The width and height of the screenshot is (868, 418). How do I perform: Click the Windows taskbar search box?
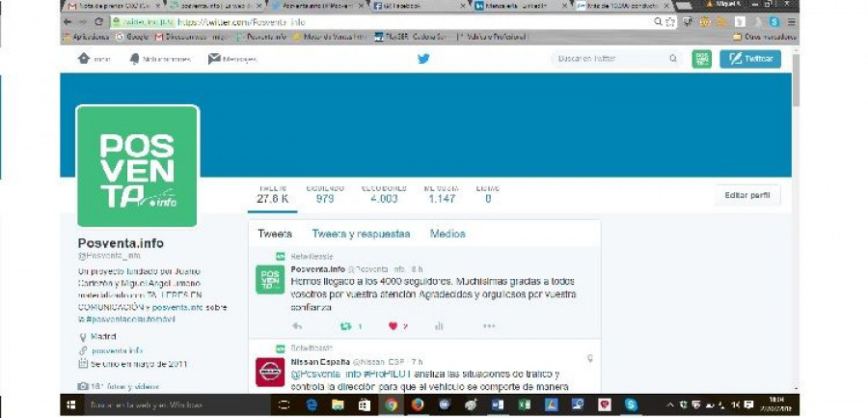click(176, 404)
